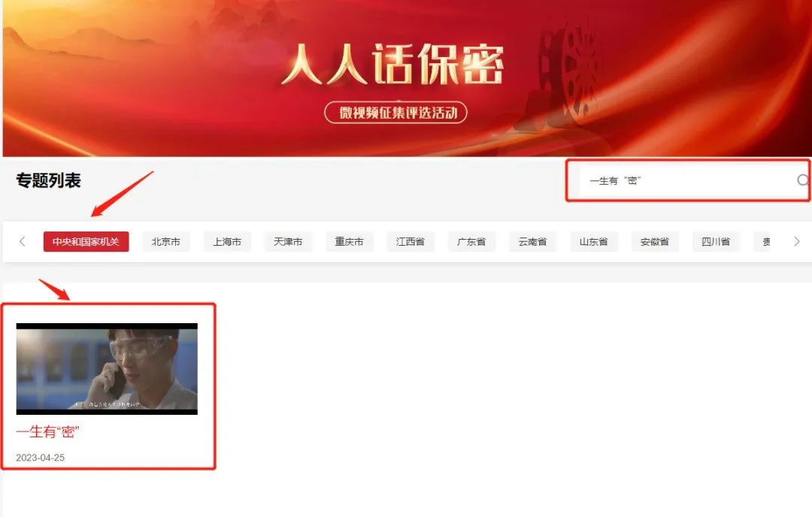The height and width of the screenshot is (517, 812).
Task: Show more regions with right chevron
Action: point(796,241)
